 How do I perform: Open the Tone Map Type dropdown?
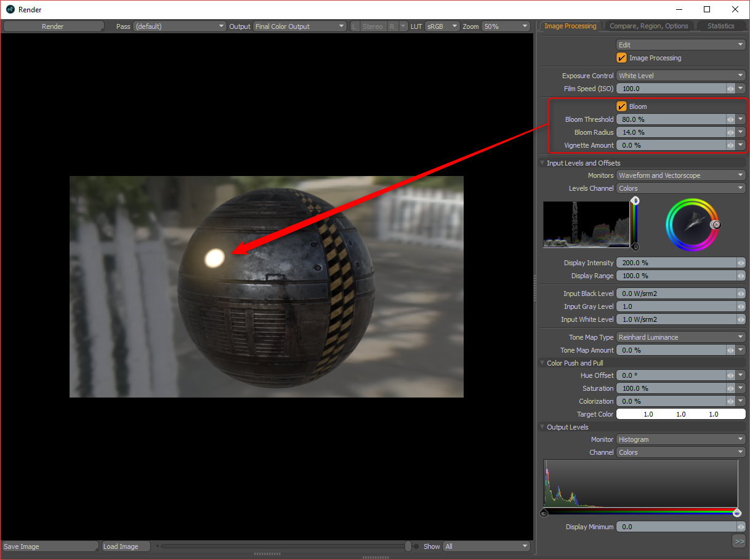point(680,337)
